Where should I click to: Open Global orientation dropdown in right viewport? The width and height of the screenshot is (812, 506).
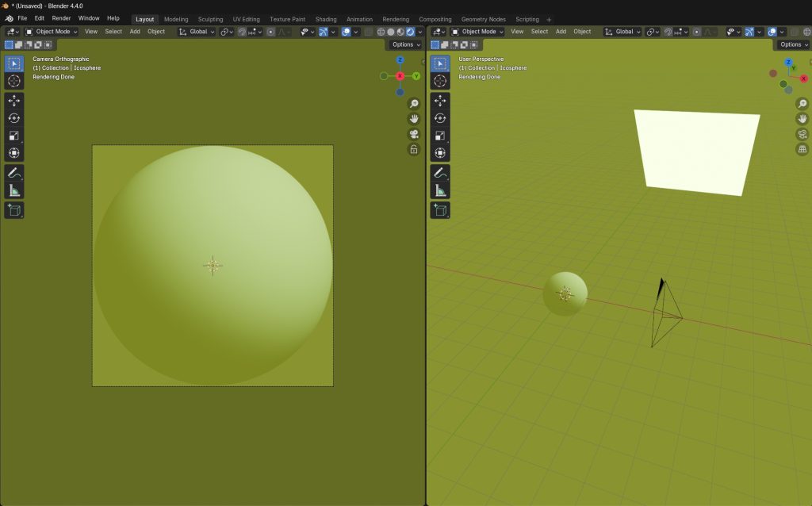(622, 32)
